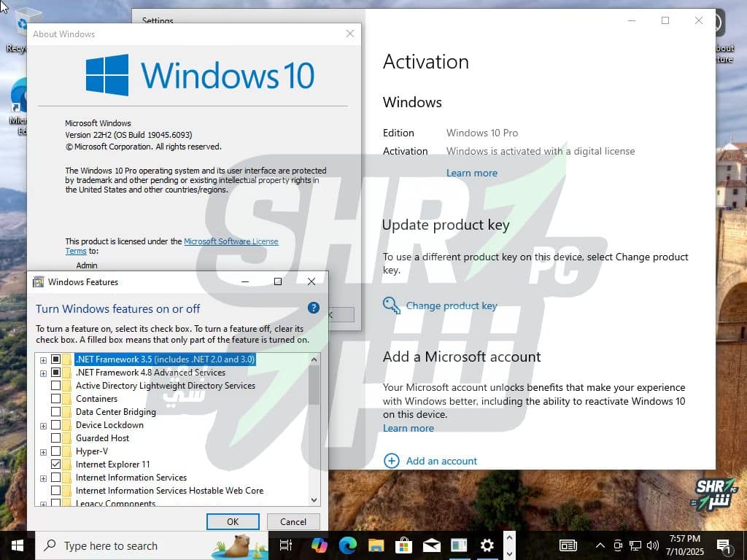
Task: Expand the Device Lockdown node
Action: click(43, 426)
